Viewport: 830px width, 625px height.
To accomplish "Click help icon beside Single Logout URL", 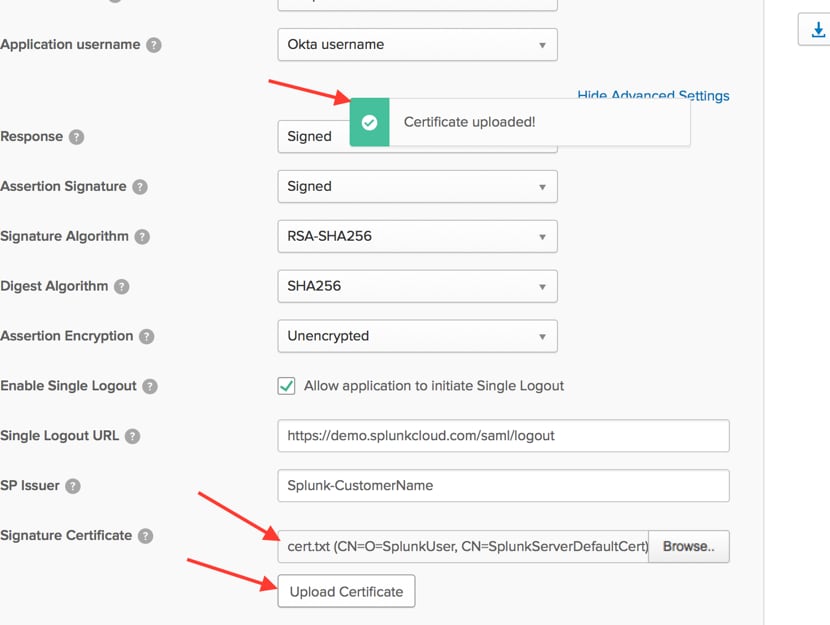I will pyautogui.click(x=132, y=436).
